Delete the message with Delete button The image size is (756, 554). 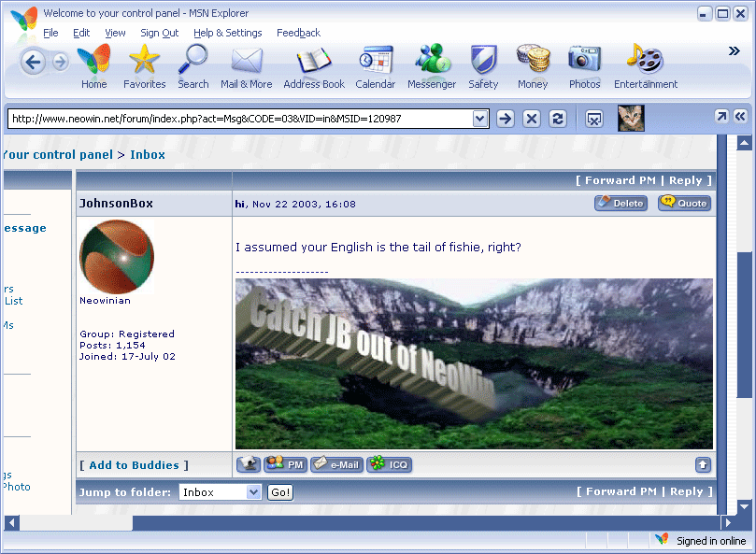620,203
